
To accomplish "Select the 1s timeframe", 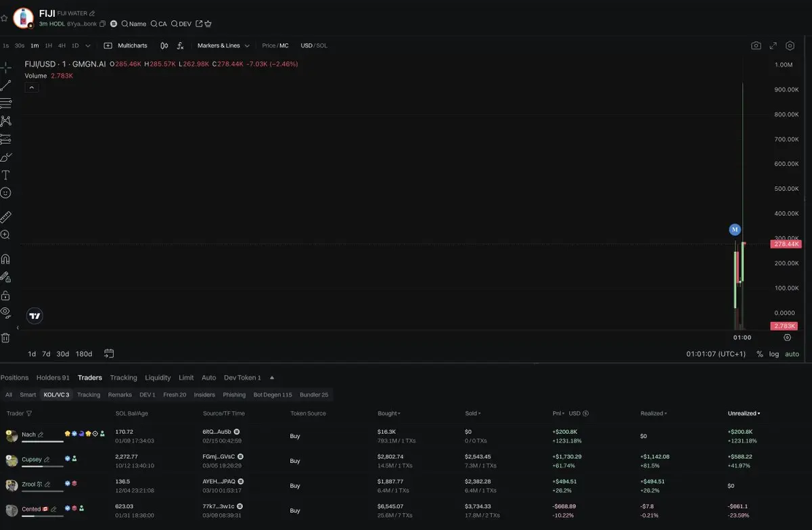I will coord(6,45).
